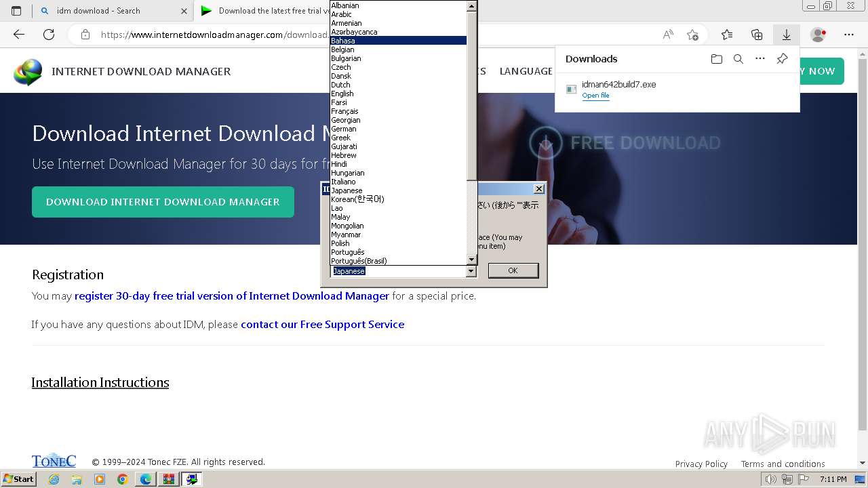The width and height of the screenshot is (868, 488).
Task: Open the register 30-day free trial link
Action: pyautogui.click(x=232, y=296)
